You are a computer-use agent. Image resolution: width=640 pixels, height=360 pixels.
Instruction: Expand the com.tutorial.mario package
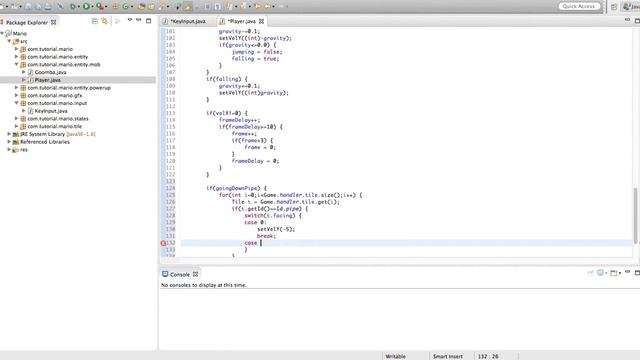[17, 49]
